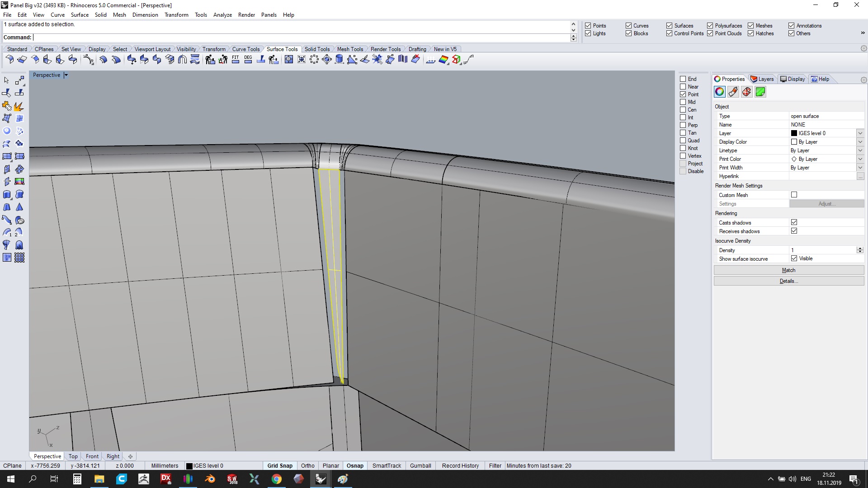The width and height of the screenshot is (868, 488).
Task: Open the Analyze menu
Action: point(222,15)
